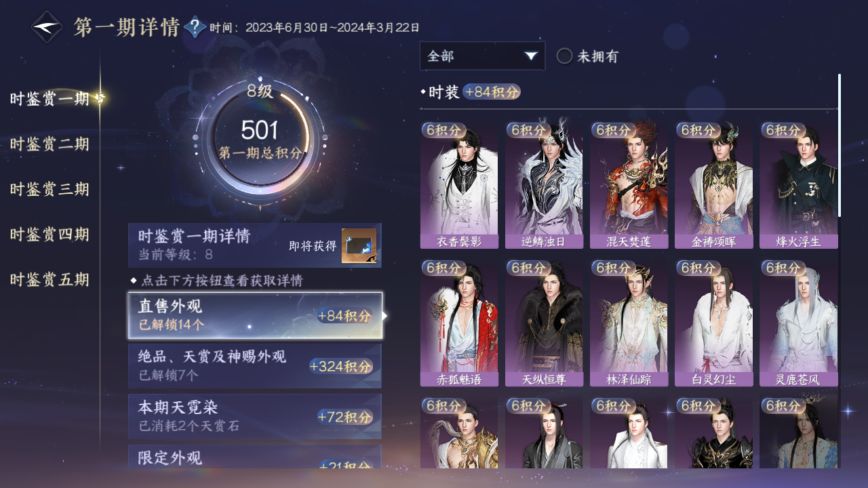Image resolution: width=868 pixels, height=488 pixels.
Task: Click the back arrow icon at top left
Action: [47, 27]
